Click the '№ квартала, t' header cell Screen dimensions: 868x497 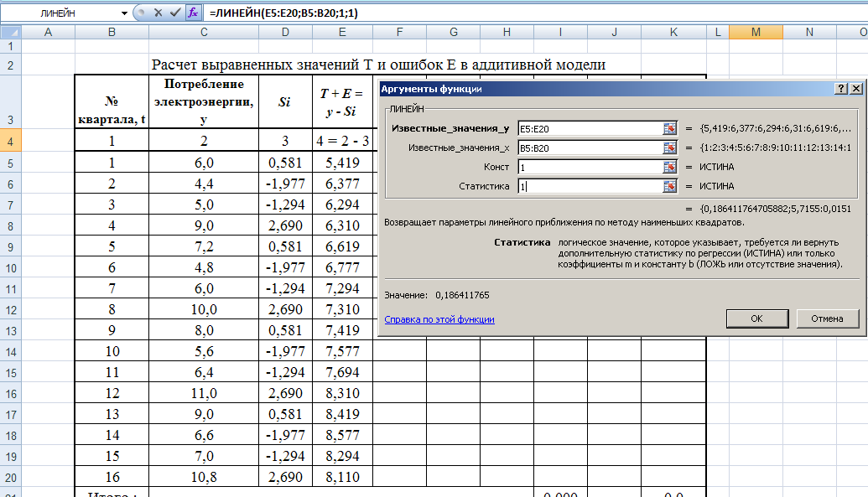click(112, 101)
